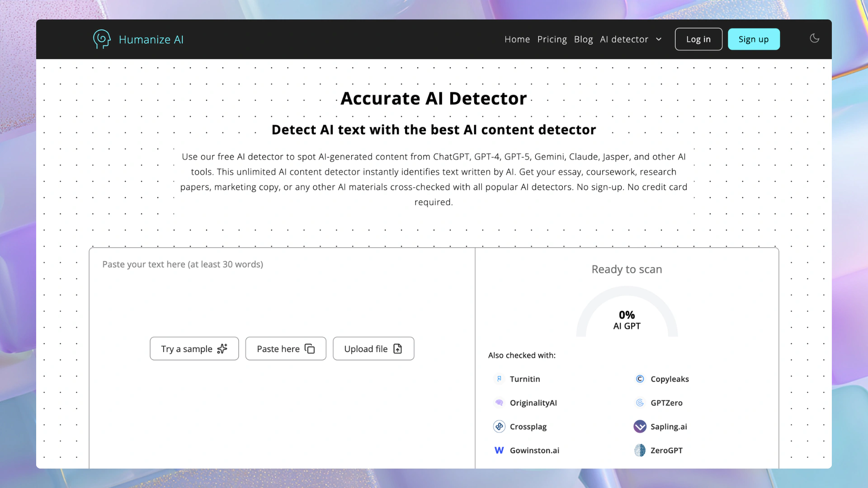Click the Turnitin detector icon
Image resolution: width=868 pixels, height=488 pixels.
[499, 379]
